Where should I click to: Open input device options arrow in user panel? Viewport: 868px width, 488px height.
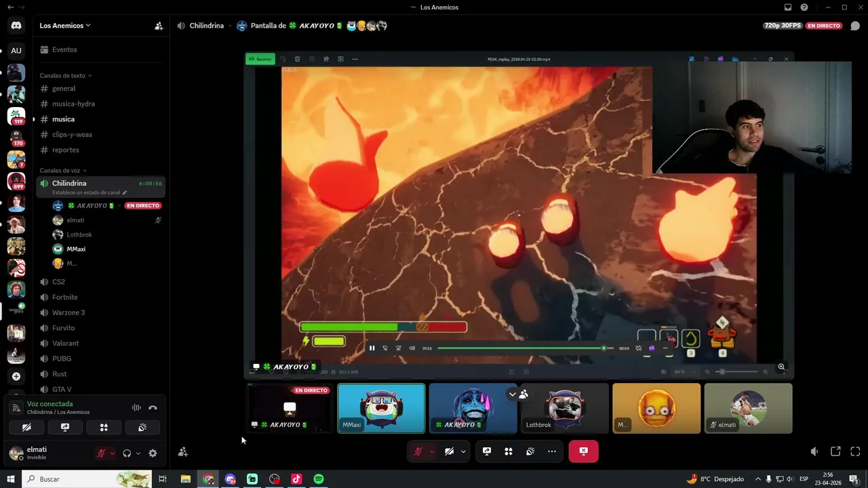coord(112,453)
